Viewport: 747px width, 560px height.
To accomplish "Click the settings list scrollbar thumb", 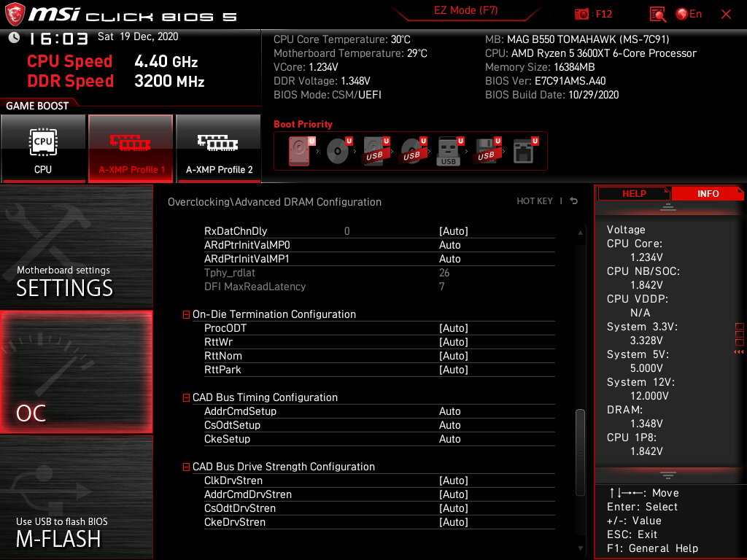I will [580, 452].
